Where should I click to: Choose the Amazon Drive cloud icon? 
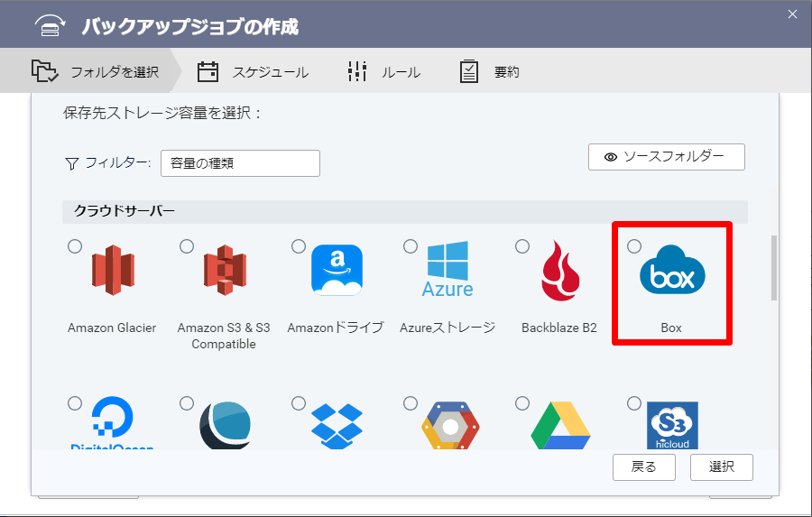tap(337, 270)
